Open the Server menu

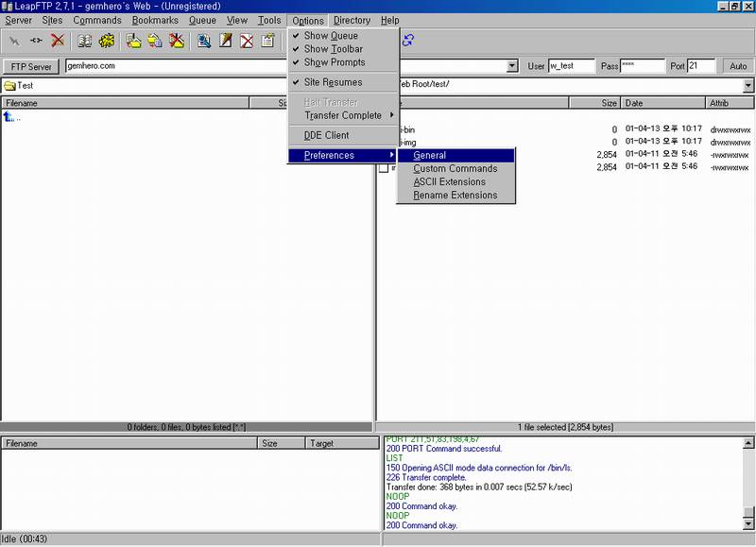pyautogui.click(x=18, y=20)
